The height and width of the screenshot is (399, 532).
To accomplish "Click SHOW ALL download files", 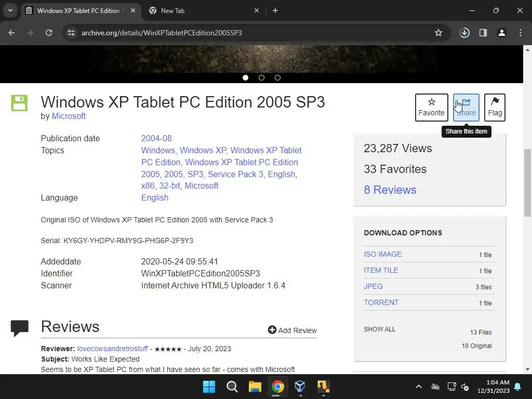I will point(379,329).
